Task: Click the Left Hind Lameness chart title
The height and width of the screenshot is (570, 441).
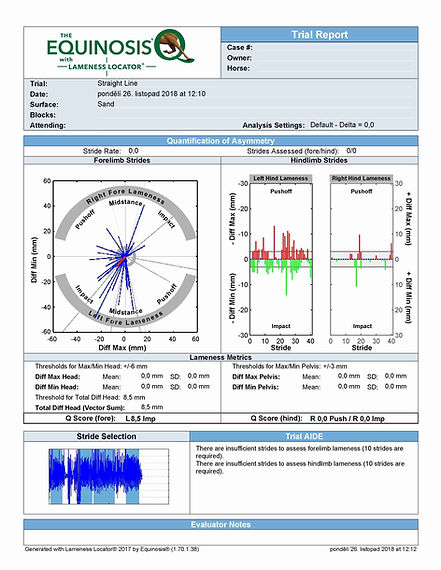Action: pos(281,178)
